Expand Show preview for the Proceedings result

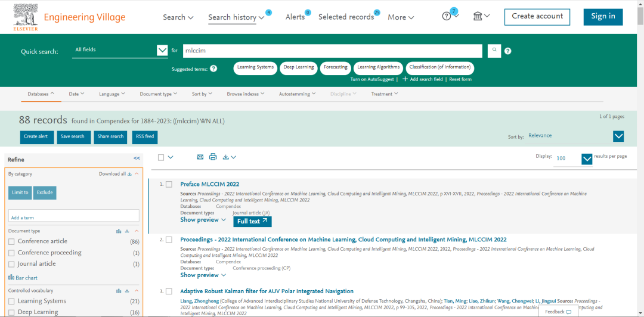[x=203, y=275]
